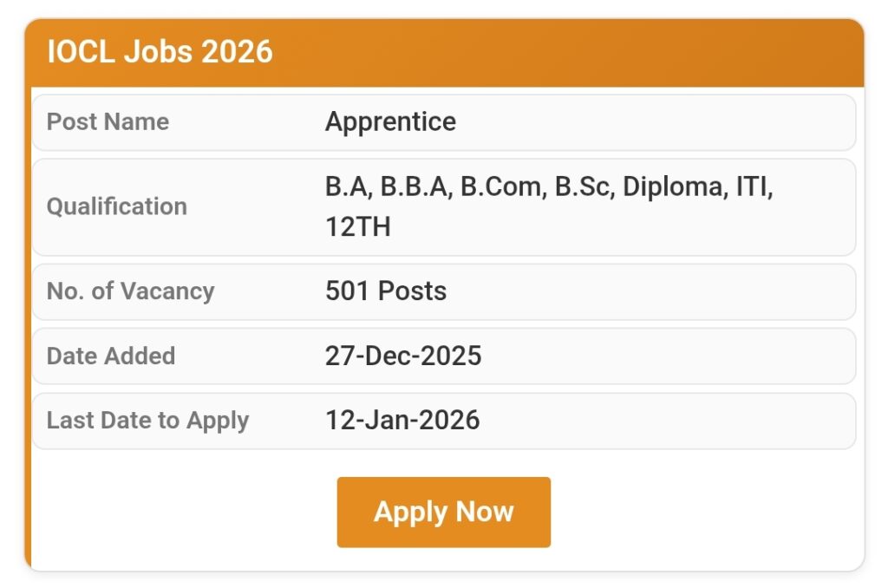The width and height of the screenshot is (888, 588).
Task: Click the 27-Dec-2025 date value
Action: tap(403, 356)
